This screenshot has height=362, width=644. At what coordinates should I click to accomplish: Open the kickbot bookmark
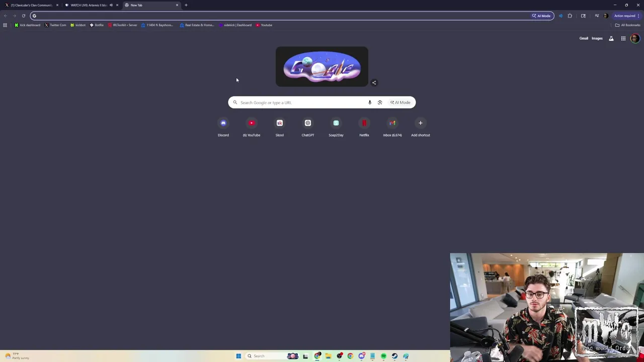pos(78,25)
